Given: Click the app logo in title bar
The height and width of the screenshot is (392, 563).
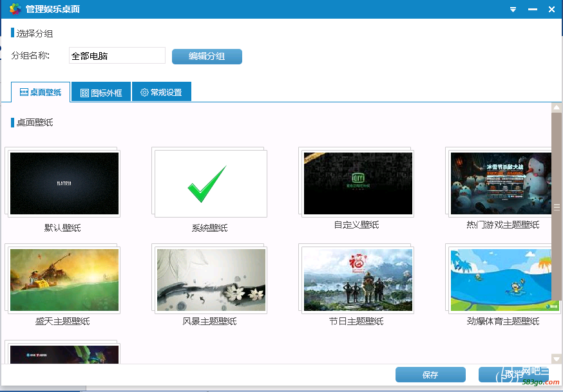Looking at the screenshot, I should click(x=15, y=8).
